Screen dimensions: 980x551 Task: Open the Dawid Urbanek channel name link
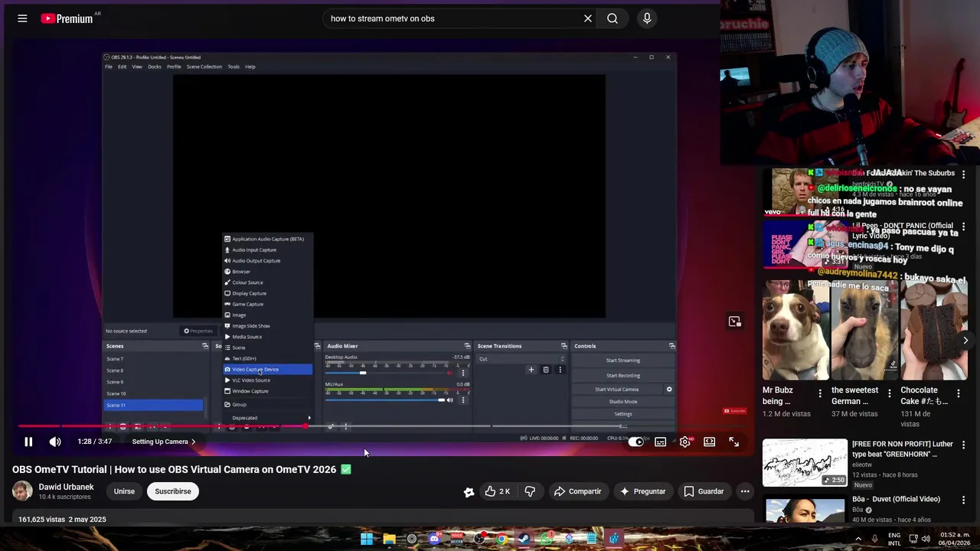66,487
